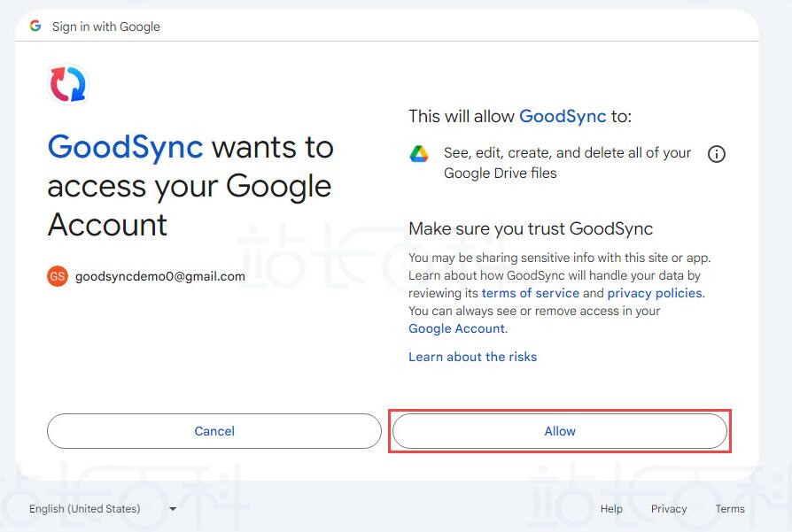Open the terms of service link
792x532 pixels.
[531, 293]
